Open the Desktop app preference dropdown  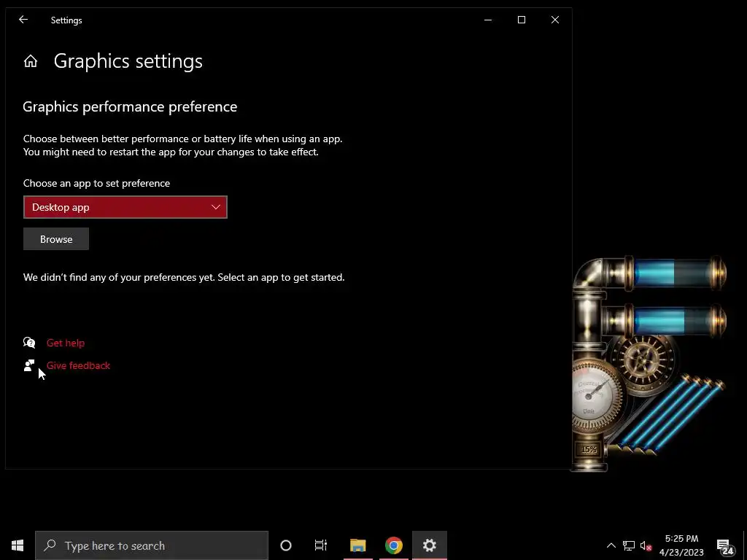[125, 207]
